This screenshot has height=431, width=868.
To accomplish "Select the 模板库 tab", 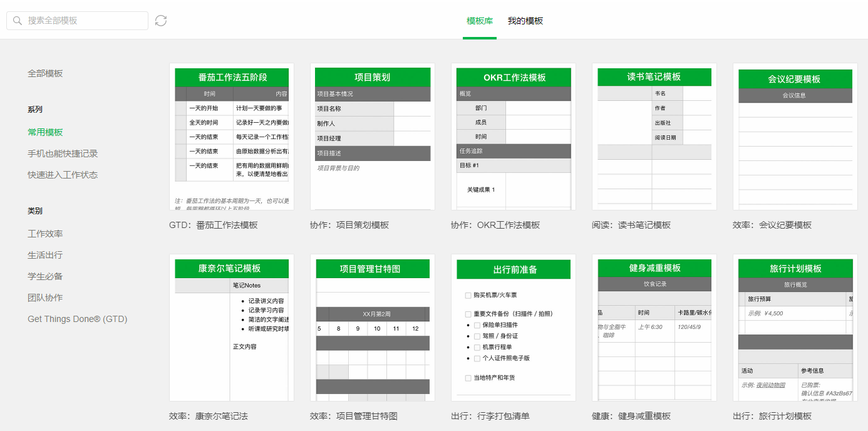I will pyautogui.click(x=480, y=21).
